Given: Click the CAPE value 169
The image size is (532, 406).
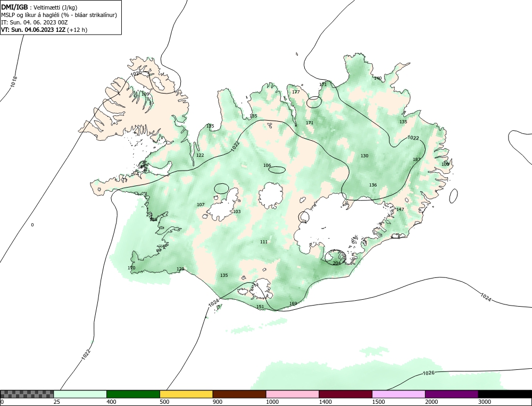Looking at the screenshot, I should pyautogui.click(x=293, y=303).
